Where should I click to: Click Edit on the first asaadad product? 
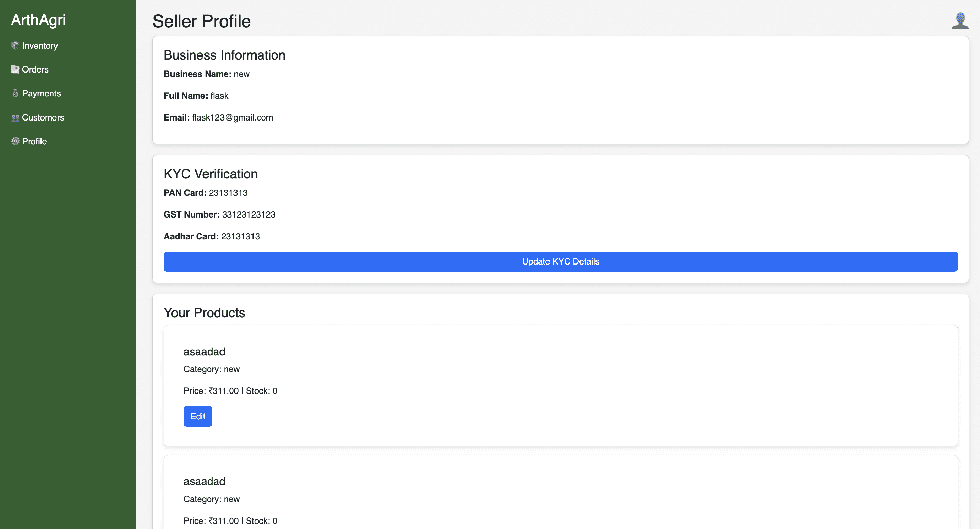tap(198, 416)
